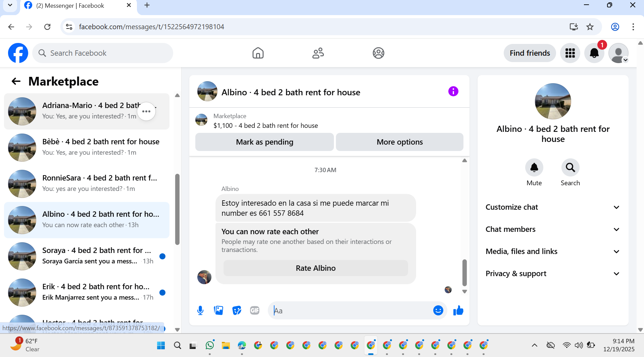Open the notifications bell icon
644x357 pixels.
point(594,53)
